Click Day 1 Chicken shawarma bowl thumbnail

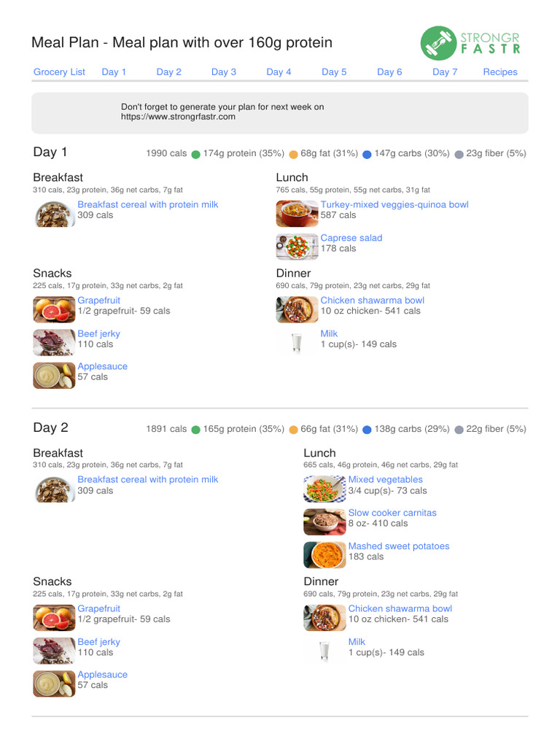point(297,309)
